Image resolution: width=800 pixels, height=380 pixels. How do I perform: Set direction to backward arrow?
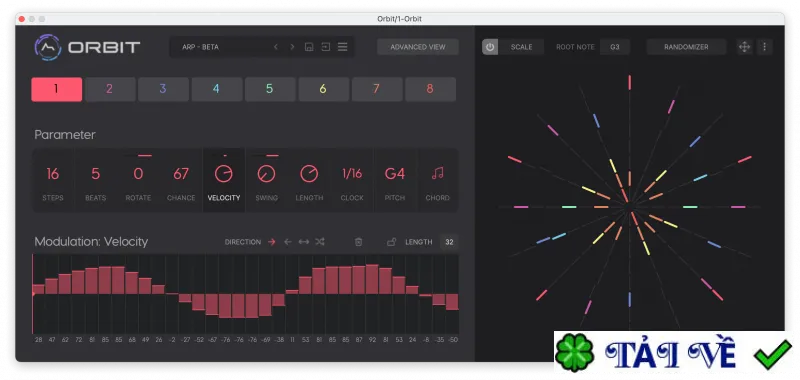288,242
